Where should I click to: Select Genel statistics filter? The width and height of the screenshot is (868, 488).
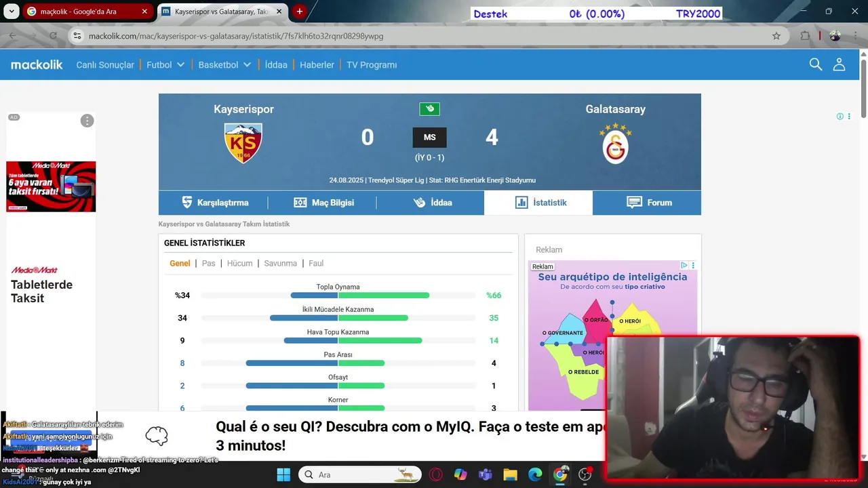click(180, 263)
